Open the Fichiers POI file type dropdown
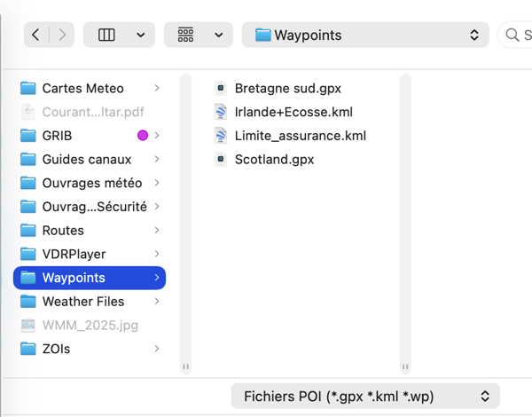Screen dimensions: 532x417 [x=366, y=396]
